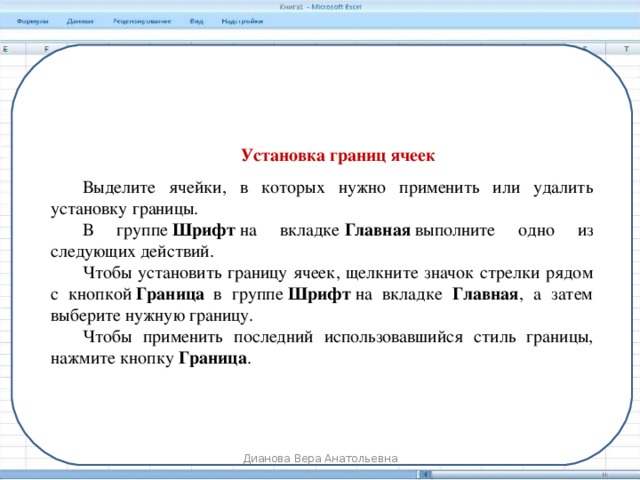640x480 pixels.
Task: Click the slide title Установка границ ячеек
Action: pyautogui.click(x=338, y=156)
